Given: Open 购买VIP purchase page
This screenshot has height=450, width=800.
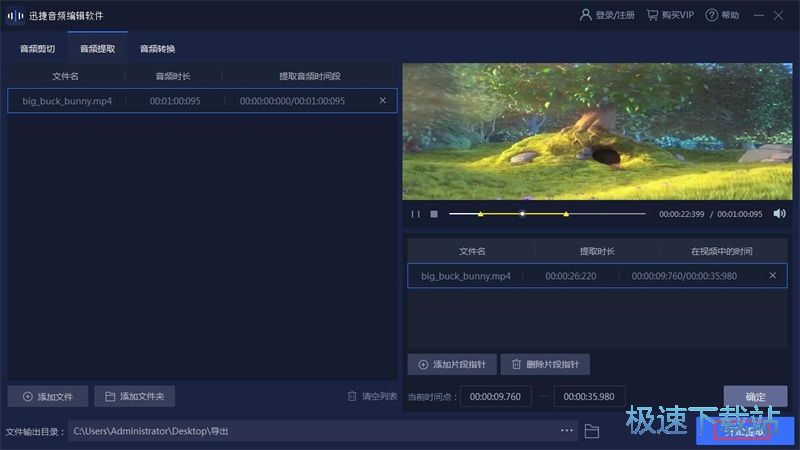Looking at the screenshot, I should pyautogui.click(x=670, y=15).
